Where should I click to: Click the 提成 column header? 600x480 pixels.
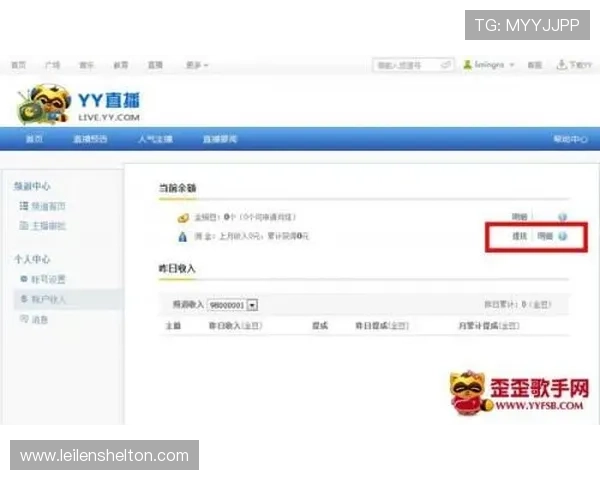[320, 326]
